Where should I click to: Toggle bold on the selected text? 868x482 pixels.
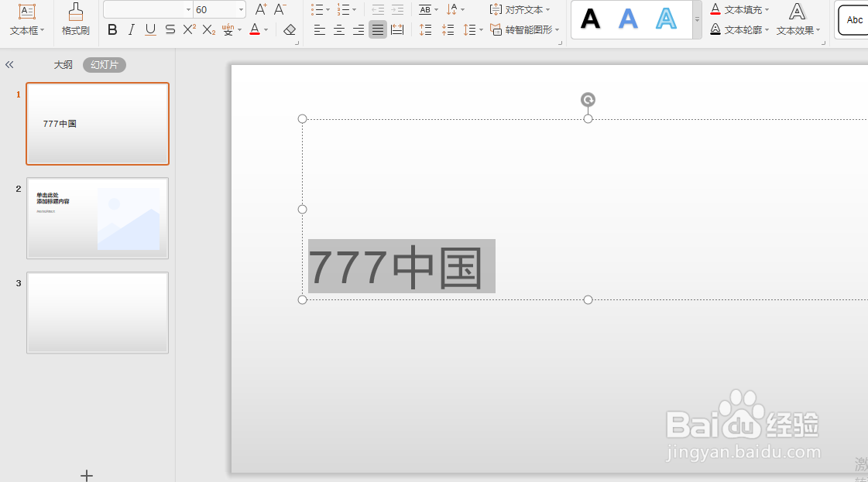(112, 29)
